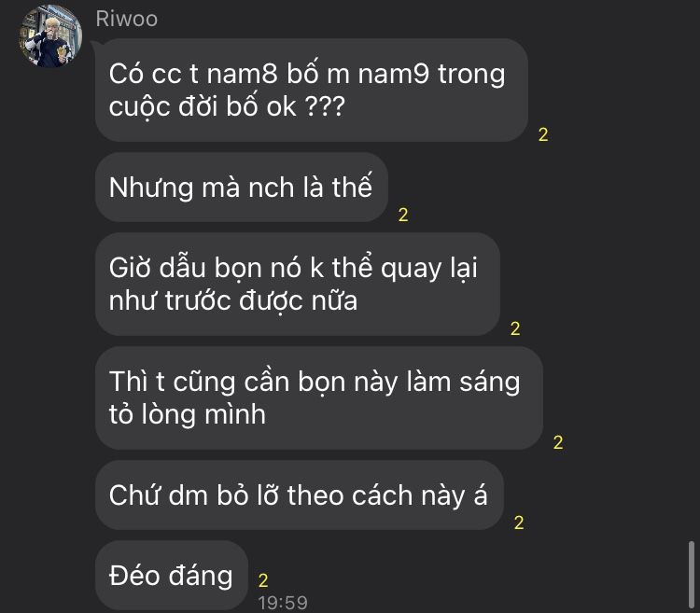Select the last 'Đéo đáng' message bubble

point(172,576)
